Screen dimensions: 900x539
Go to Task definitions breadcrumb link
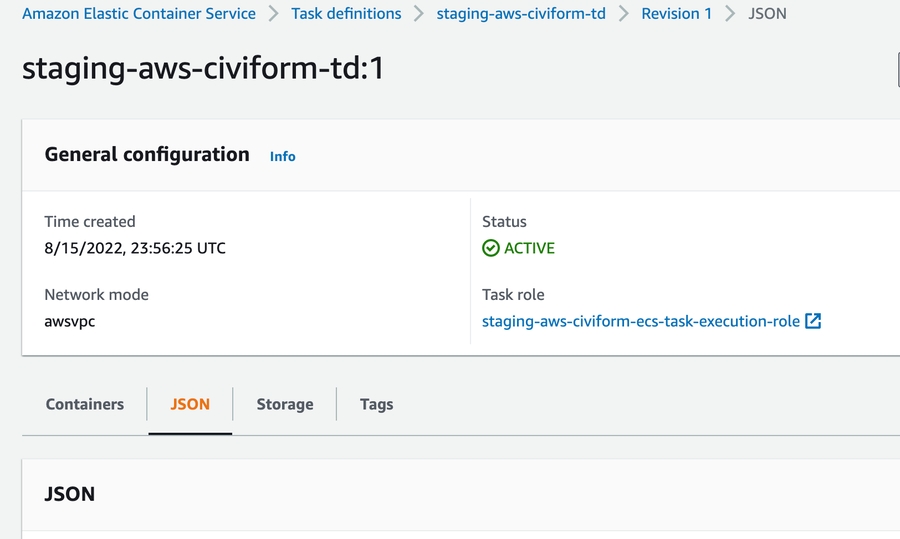346,14
